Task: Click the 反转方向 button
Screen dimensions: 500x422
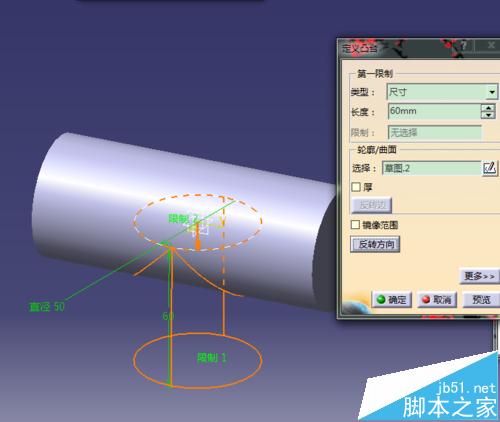Action: coord(375,244)
